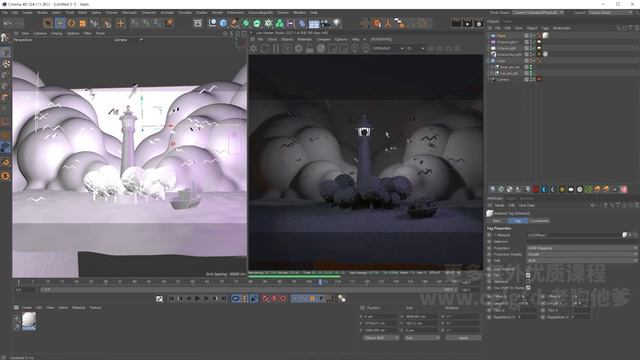Open the Projection UVW Mapping dropdown
The width and height of the screenshot is (640, 360).
point(582,248)
